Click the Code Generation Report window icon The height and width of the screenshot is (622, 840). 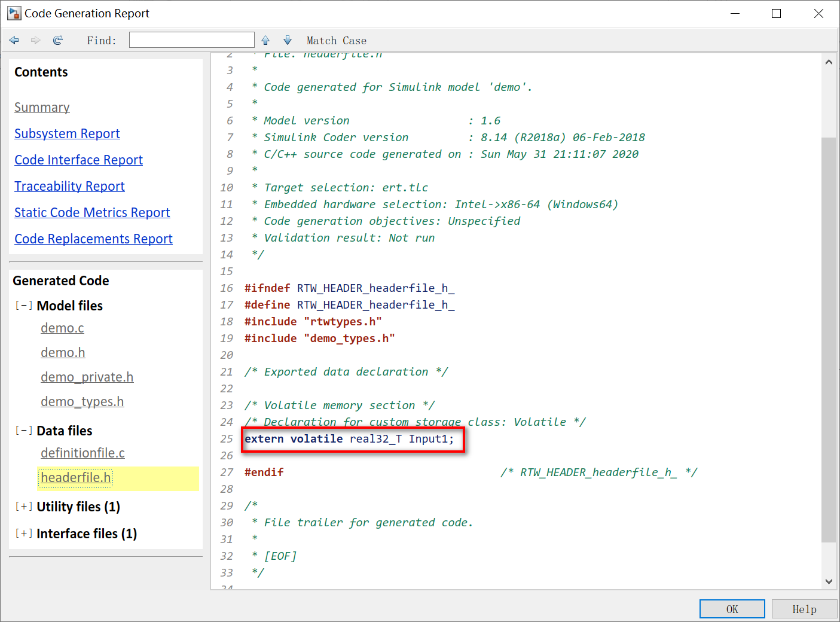[x=14, y=13]
